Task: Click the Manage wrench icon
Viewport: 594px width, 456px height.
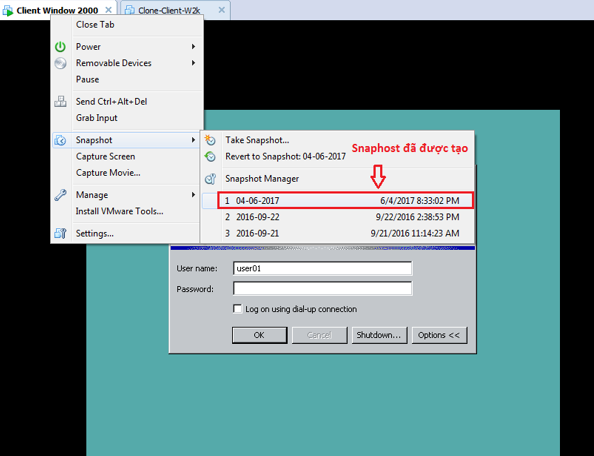Action: 60,195
